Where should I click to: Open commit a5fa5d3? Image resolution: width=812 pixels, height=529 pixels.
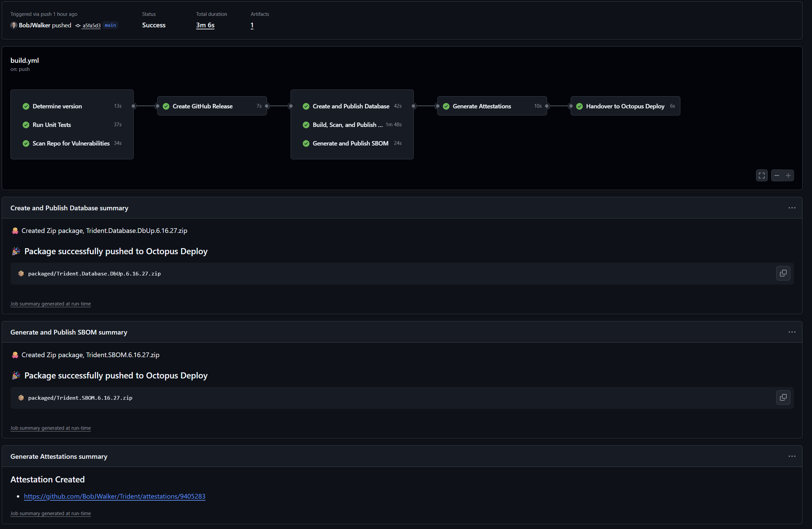(91, 25)
